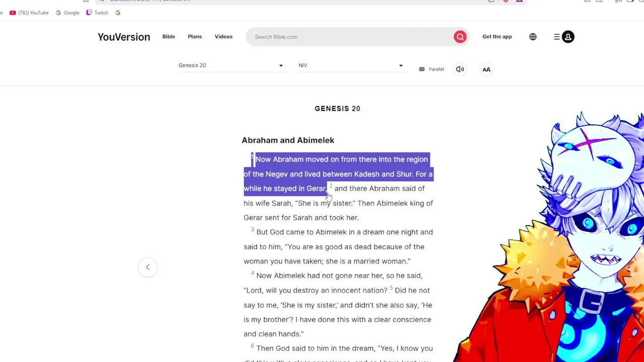Open the Bible menu item
644x362 pixels.
click(x=169, y=37)
